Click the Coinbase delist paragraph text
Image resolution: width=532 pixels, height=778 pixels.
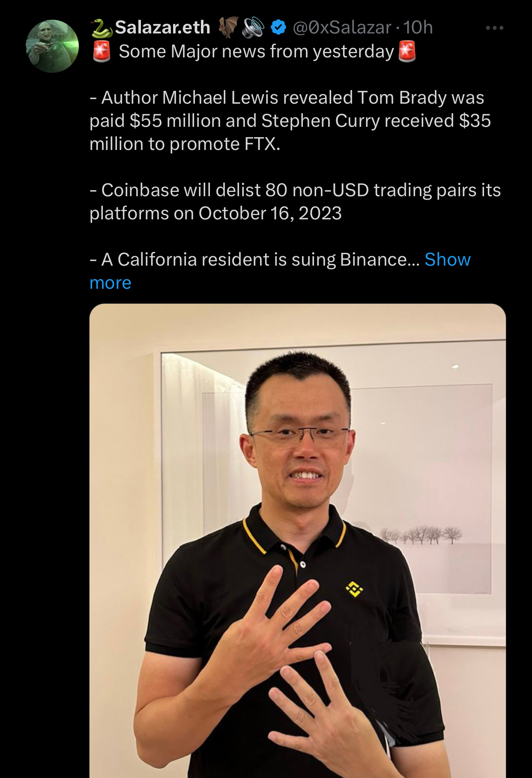click(295, 202)
